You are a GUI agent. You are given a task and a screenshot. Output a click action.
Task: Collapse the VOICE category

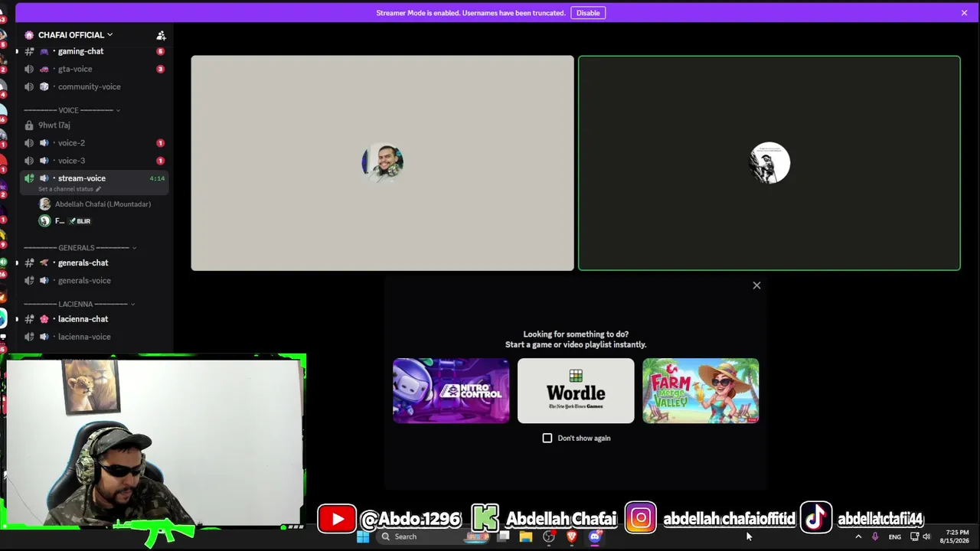[x=72, y=110]
